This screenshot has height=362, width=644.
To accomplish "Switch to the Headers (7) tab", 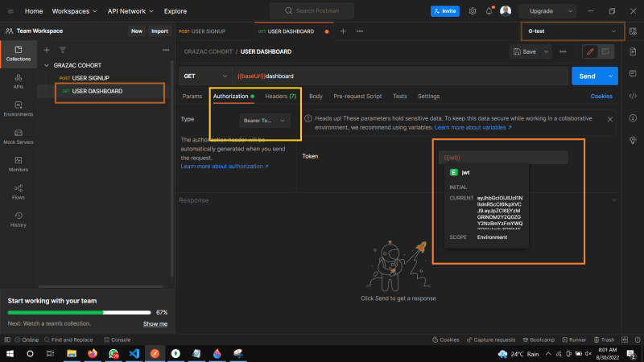I will [x=280, y=96].
